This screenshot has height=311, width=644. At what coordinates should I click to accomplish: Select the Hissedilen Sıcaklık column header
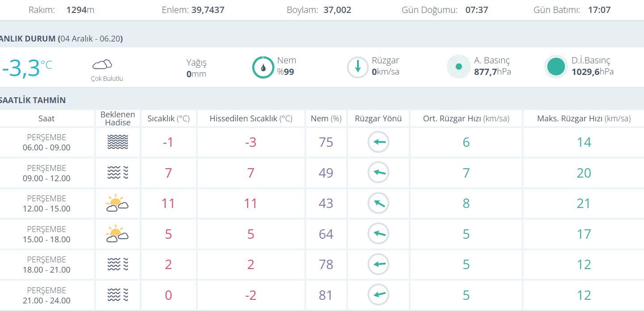pos(251,119)
